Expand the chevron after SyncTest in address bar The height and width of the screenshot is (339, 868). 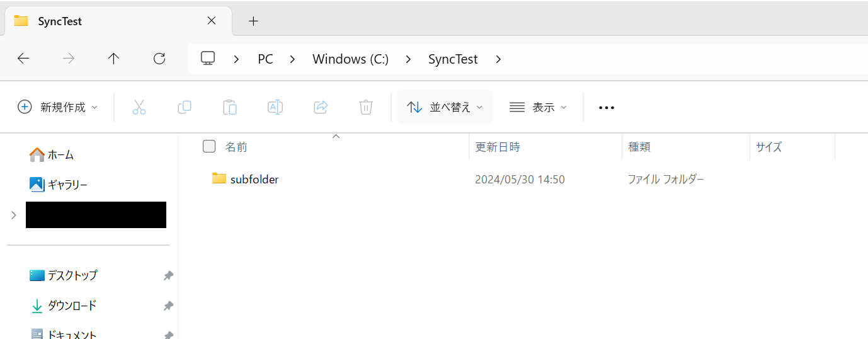[499, 59]
